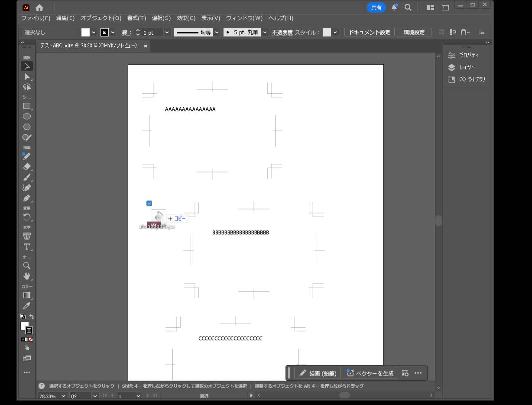The image size is (532, 405).
Task: Click the ベクターを生成 button
Action: 370,373
